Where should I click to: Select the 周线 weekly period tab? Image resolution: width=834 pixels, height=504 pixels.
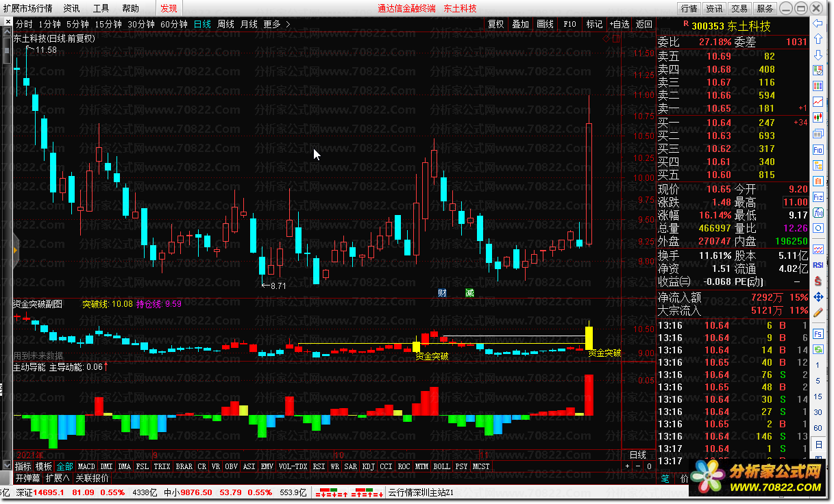(x=226, y=24)
